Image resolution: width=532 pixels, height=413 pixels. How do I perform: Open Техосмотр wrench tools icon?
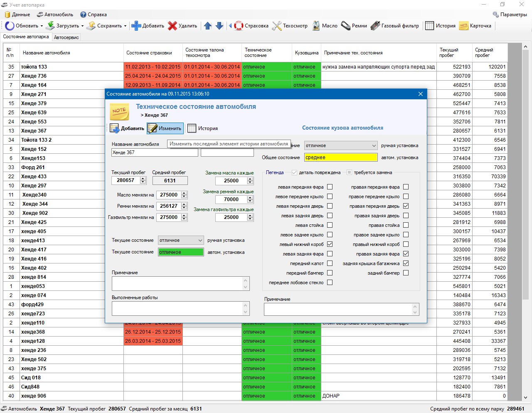(277, 26)
